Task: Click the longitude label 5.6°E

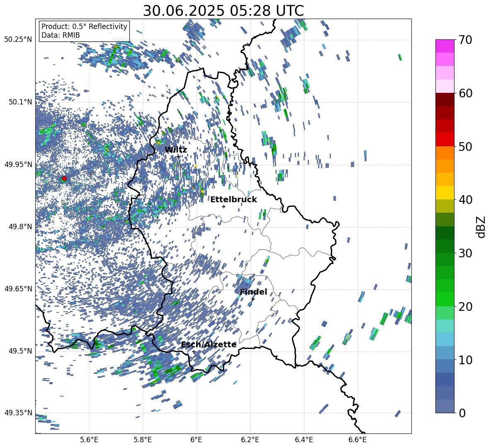Action: (x=89, y=440)
